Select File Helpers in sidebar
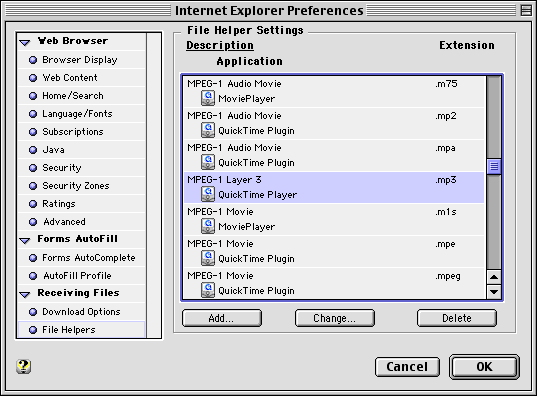 coord(82,330)
